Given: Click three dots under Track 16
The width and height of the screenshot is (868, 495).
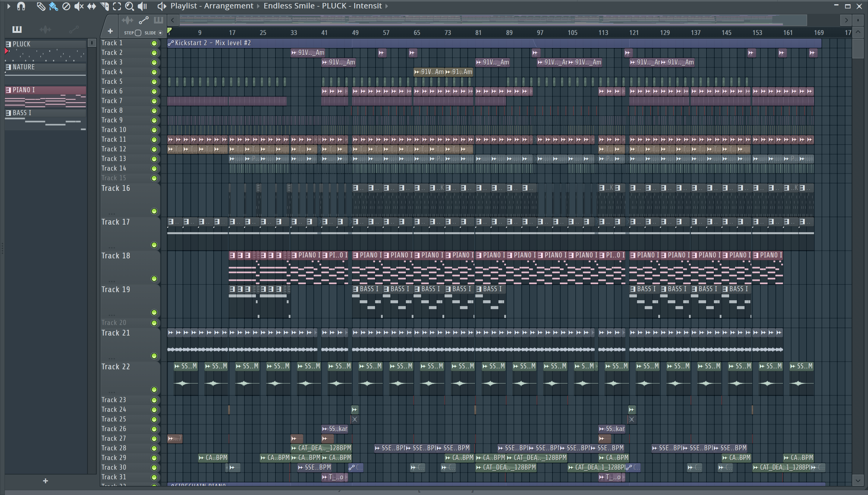Looking at the screenshot, I should pos(112,214).
